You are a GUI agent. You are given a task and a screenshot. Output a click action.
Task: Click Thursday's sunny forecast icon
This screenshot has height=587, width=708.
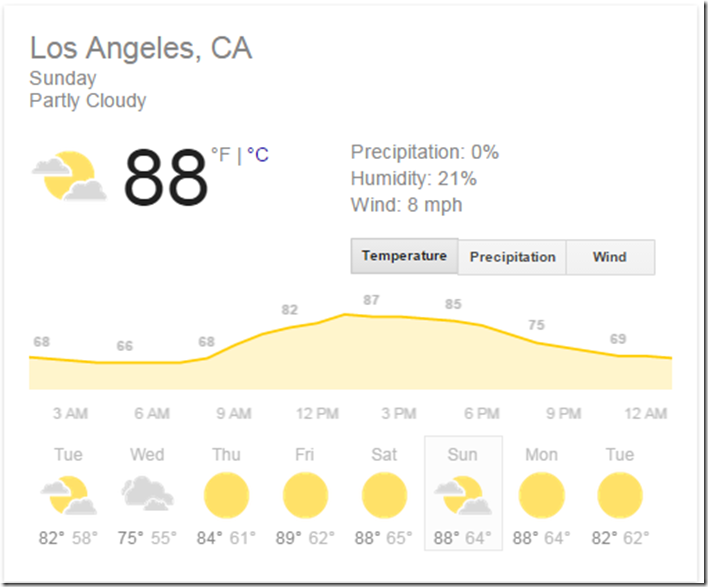[x=226, y=495]
